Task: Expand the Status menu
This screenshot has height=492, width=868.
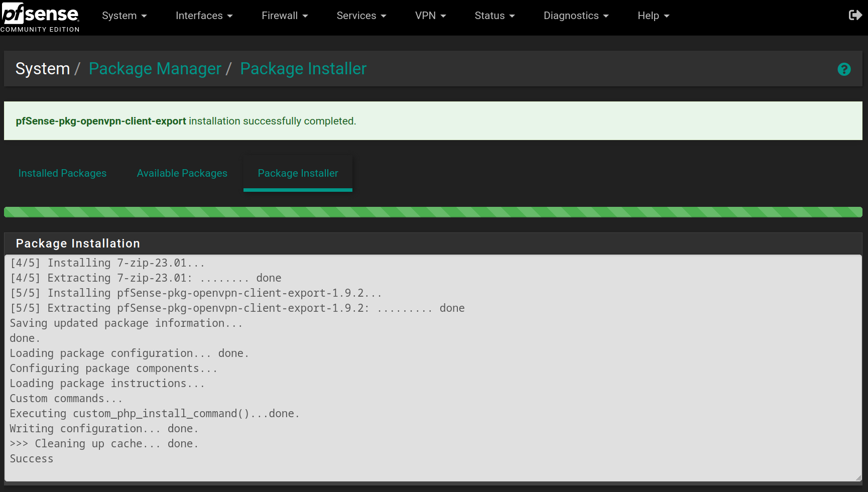Action: click(494, 16)
